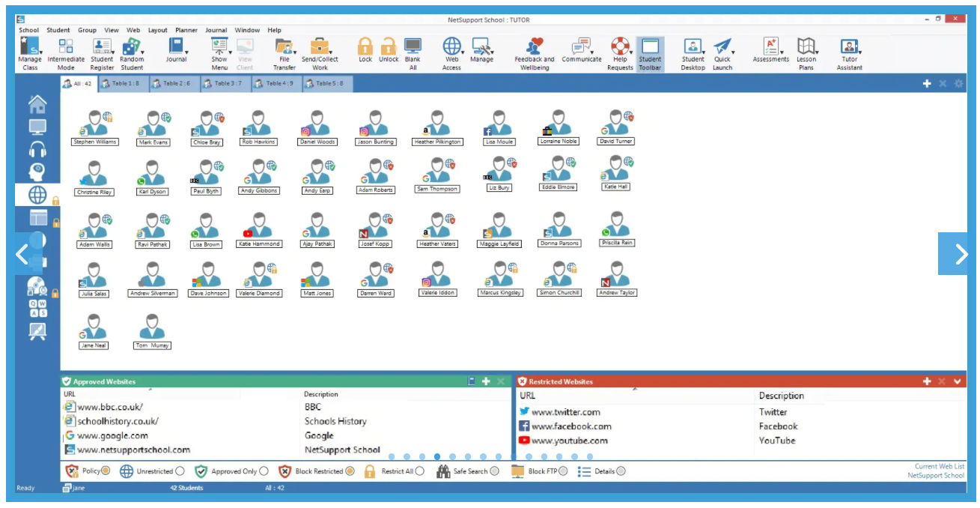Expand the Restricted Websites panel chevron

pos(957,381)
